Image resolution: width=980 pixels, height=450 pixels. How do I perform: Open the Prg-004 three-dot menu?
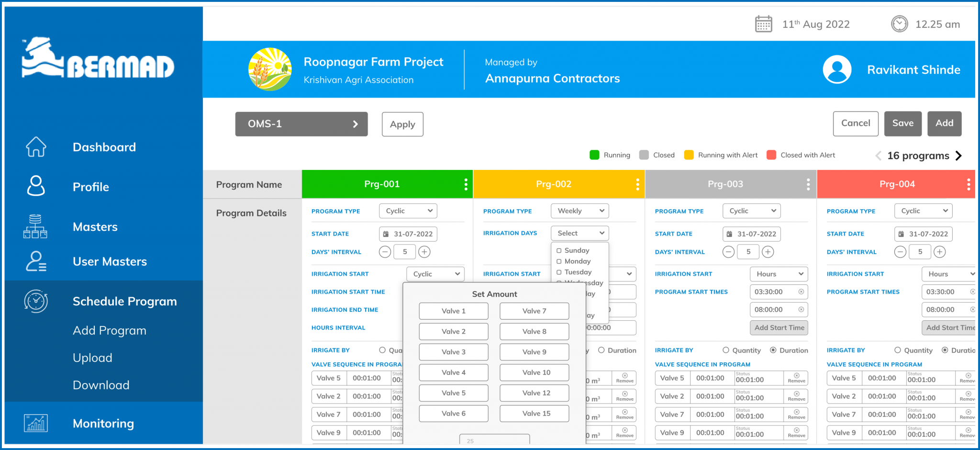coord(968,184)
